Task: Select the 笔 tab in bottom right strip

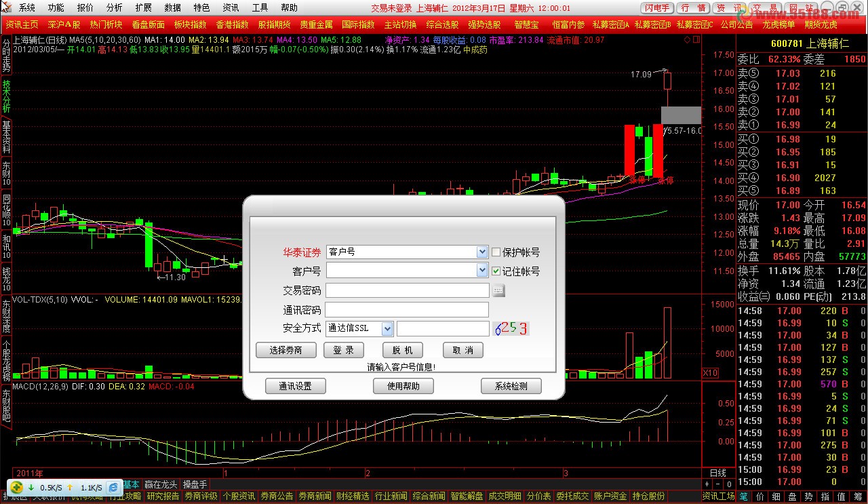Action: coord(743,497)
